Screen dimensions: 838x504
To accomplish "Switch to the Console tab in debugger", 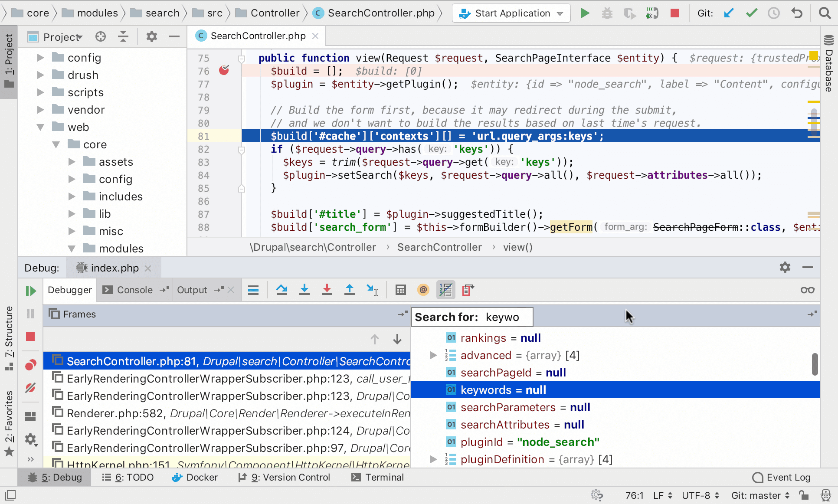I will (x=134, y=290).
